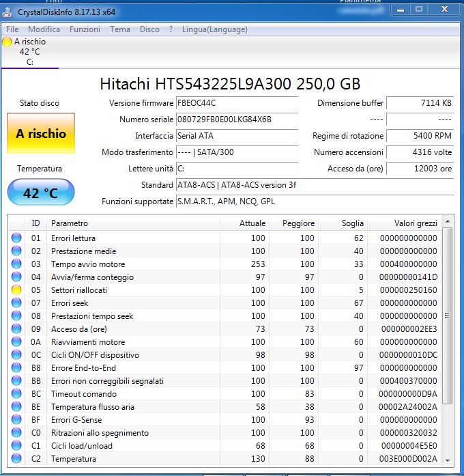Click the blue status orb for ID 01 Errori lettura
Image resolution: width=464 pixels, height=476 pixels.
[x=16, y=238]
